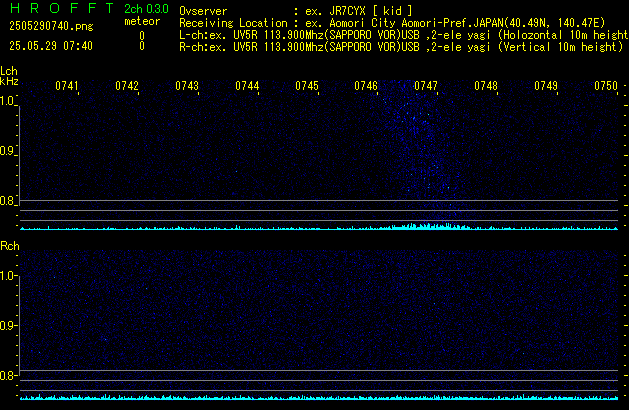Click the 0741 time marker

pyautogui.click(x=67, y=86)
